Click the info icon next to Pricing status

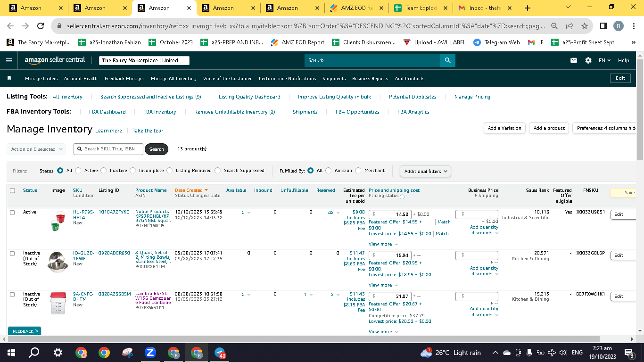click(402, 196)
